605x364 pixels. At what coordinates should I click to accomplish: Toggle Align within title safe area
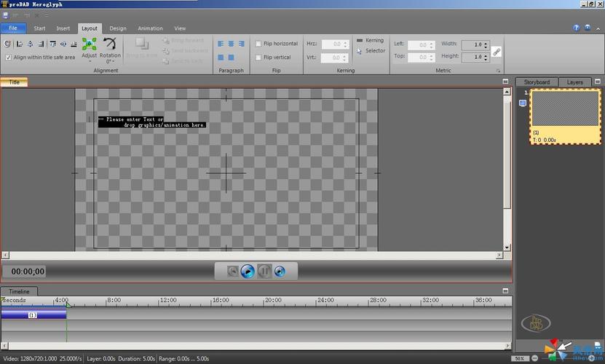click(x=8, y=58)
